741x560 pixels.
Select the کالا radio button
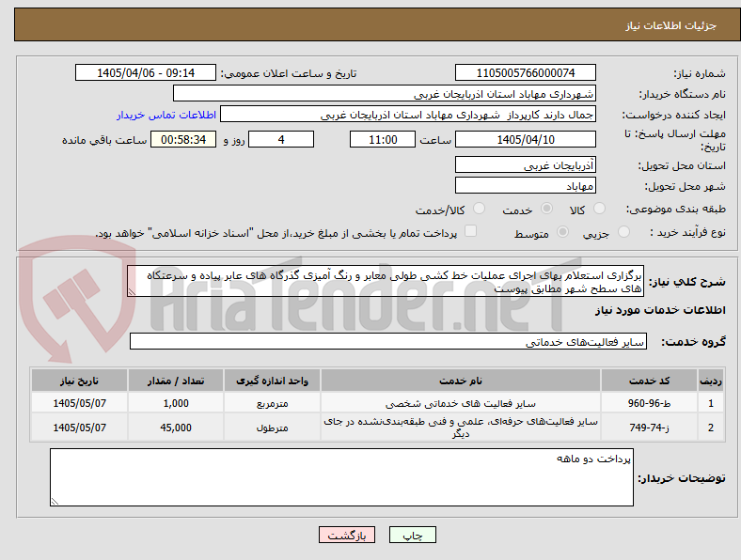pos(599,209)
